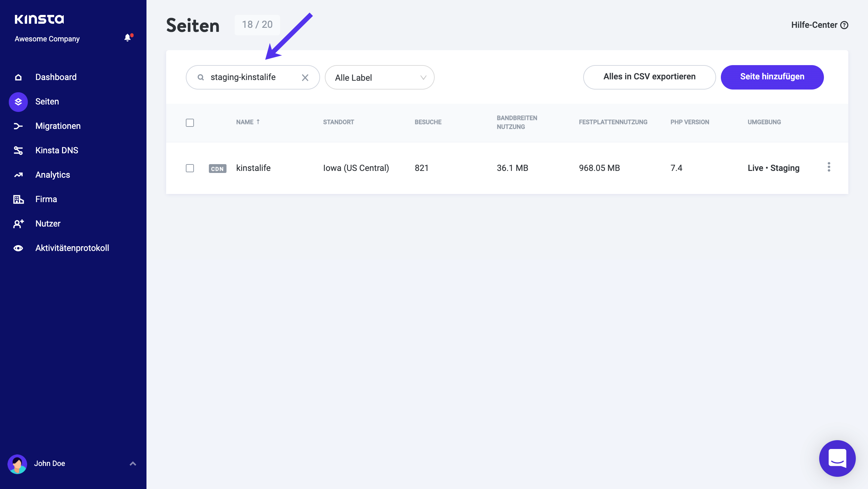Screen dimensions: 868x489
Task: Clear the staging-kinstalife search field
Action: pyautogui.click(x=305, y=77)
